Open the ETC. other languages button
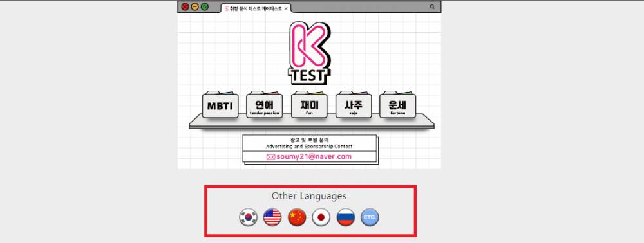 pyautogui.click(x=370, y=217)
